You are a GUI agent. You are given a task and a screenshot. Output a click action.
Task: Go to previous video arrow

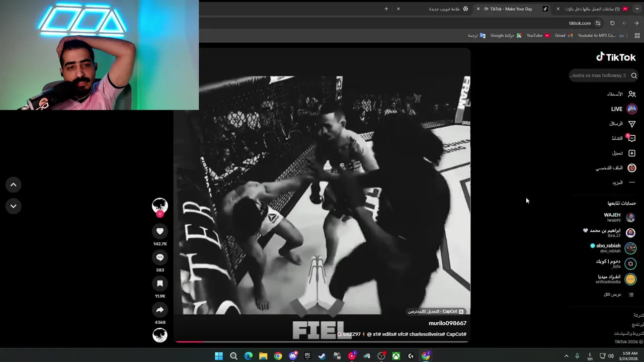(14, 185)
